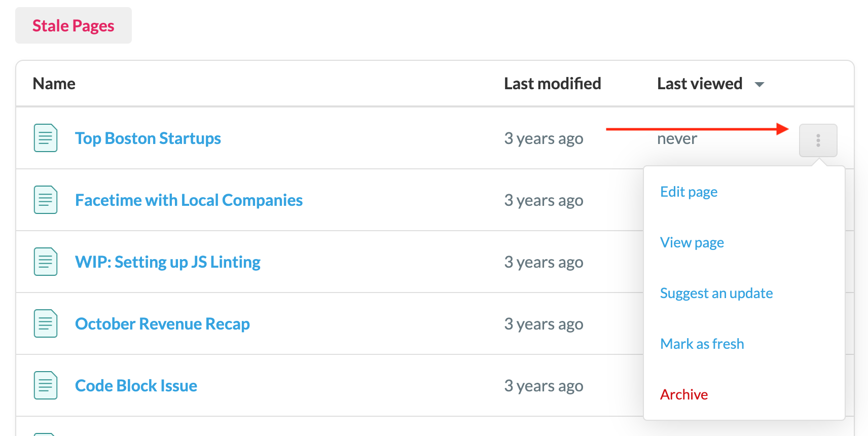
Task: Sort the table by Last modified column
Action: (552, 84)
